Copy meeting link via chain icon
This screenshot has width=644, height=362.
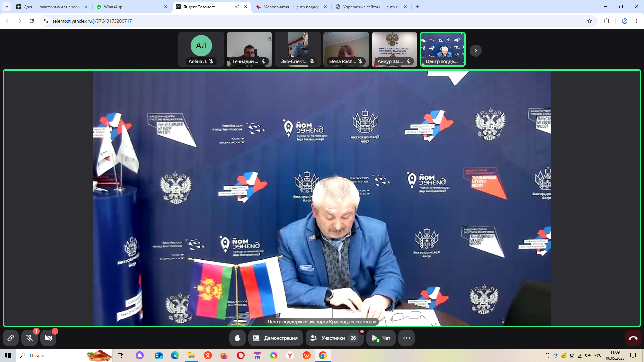(11, 338)
